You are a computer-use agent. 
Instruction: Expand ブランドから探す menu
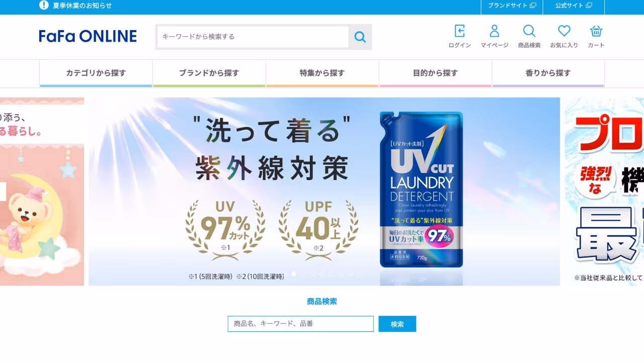209,73
